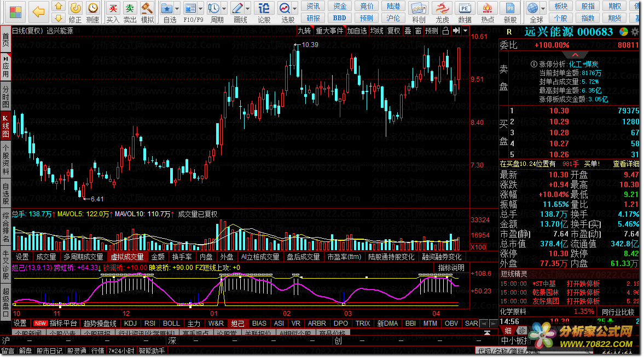Open the 热点 hot topics icon
This screenshot has width=644, height=358.
tap(488, 13)
